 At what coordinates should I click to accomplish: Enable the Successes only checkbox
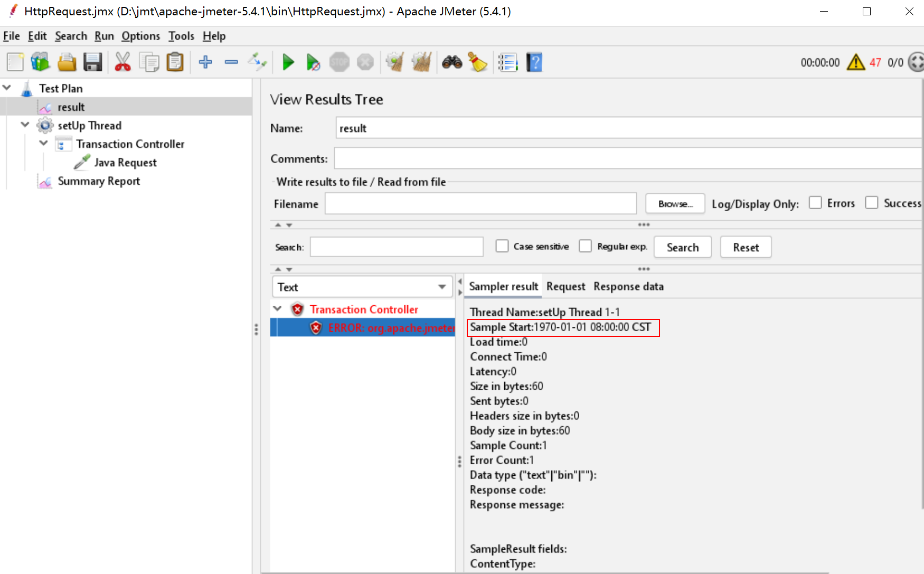[872, 203]
